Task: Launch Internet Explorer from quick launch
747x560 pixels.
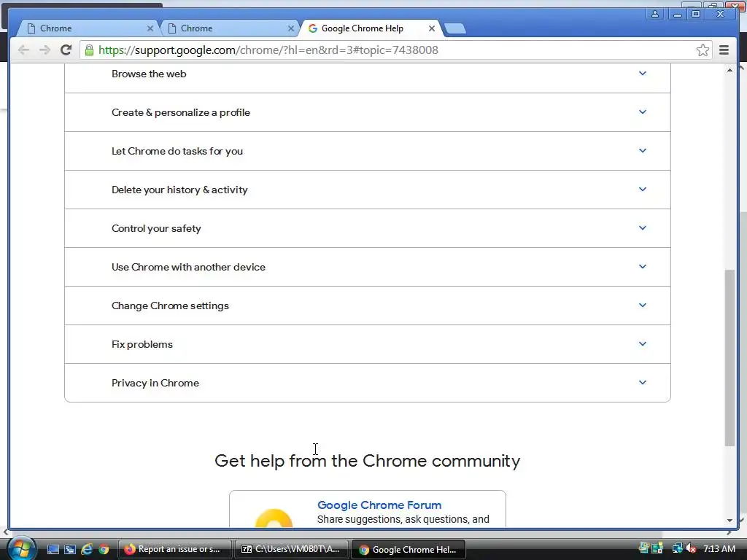Action: pyautogui.click(x=87, y=549)
